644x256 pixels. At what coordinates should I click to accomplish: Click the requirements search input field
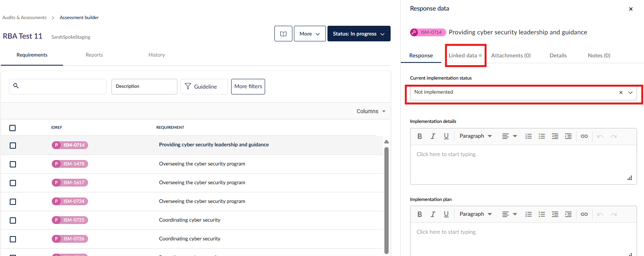coord(58,87)
